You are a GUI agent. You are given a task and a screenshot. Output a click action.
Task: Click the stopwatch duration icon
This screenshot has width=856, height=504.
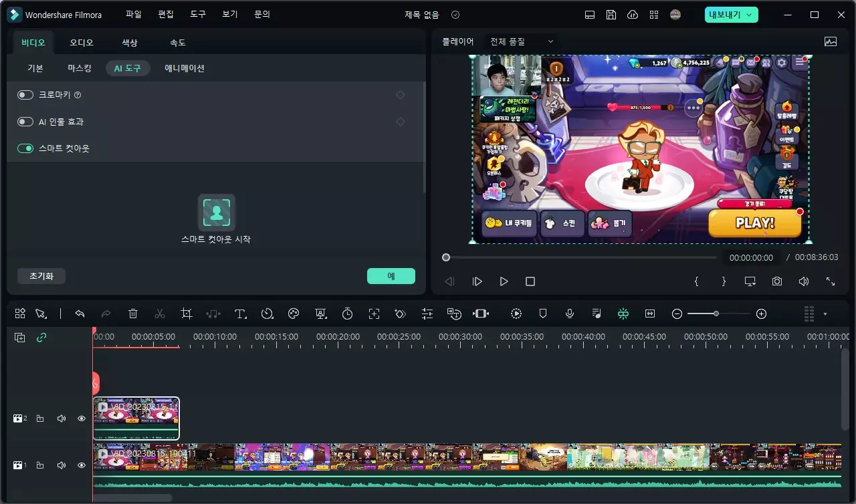347,313
